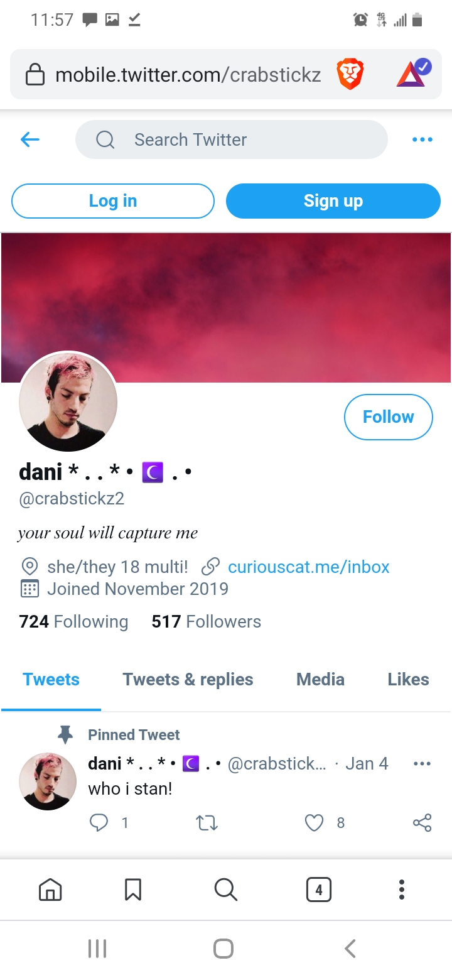
Task: Open the profile avatar picture
Action: pos(68,402)
